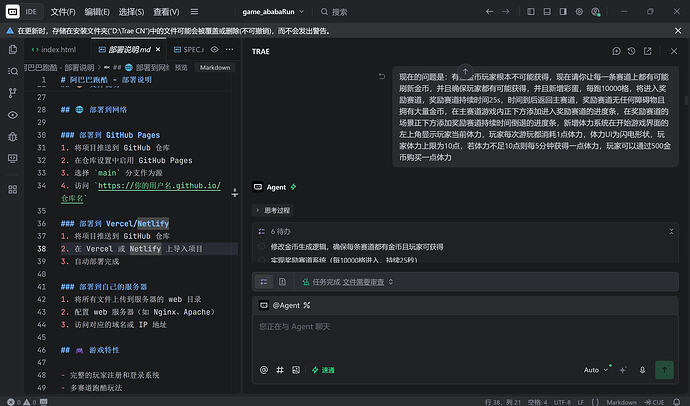Click the microphone voice input icon
Viewport: 690px width, 406px height.
click(x=642, y=370)
